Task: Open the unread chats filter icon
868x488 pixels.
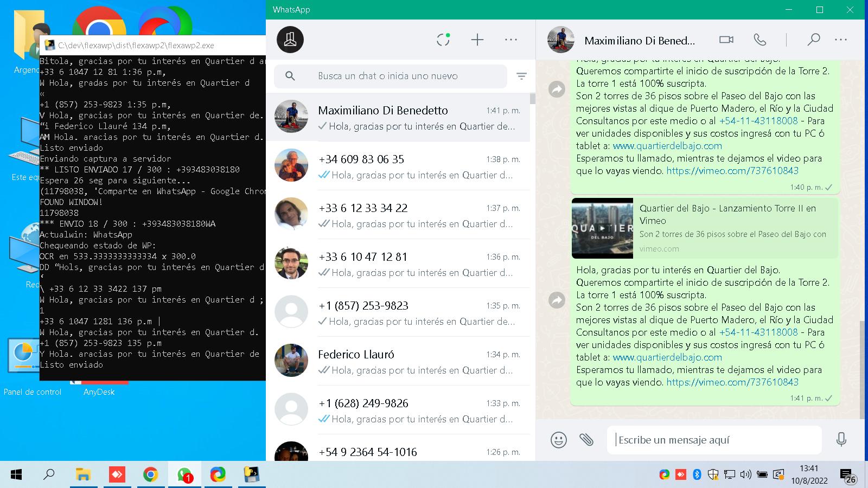Action: point(521,76)
